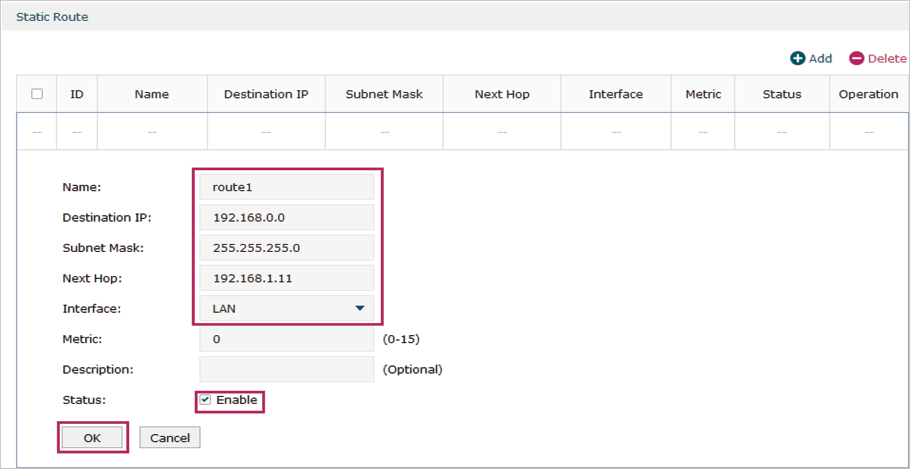Confirm the route with OK button

(x=92, y=438)
